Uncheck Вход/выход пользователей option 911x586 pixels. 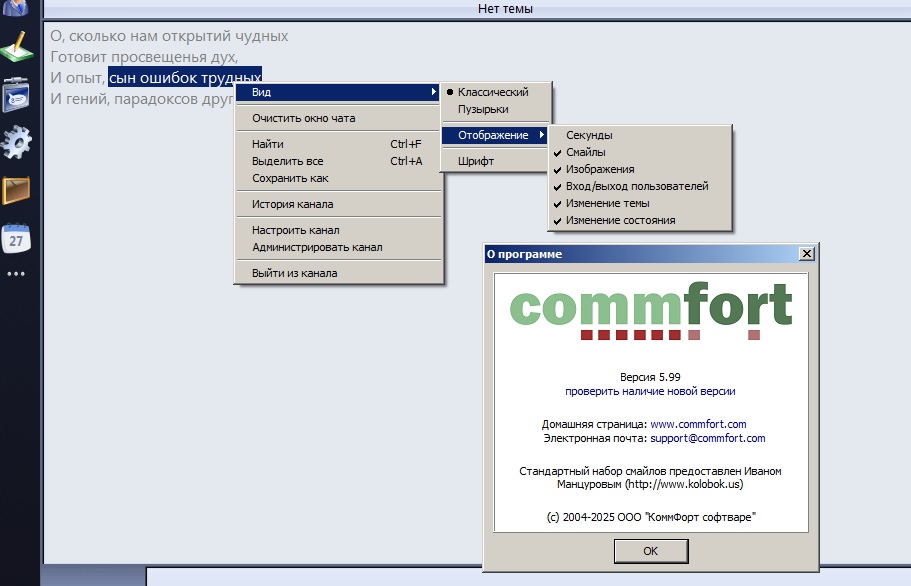[636, 186]
